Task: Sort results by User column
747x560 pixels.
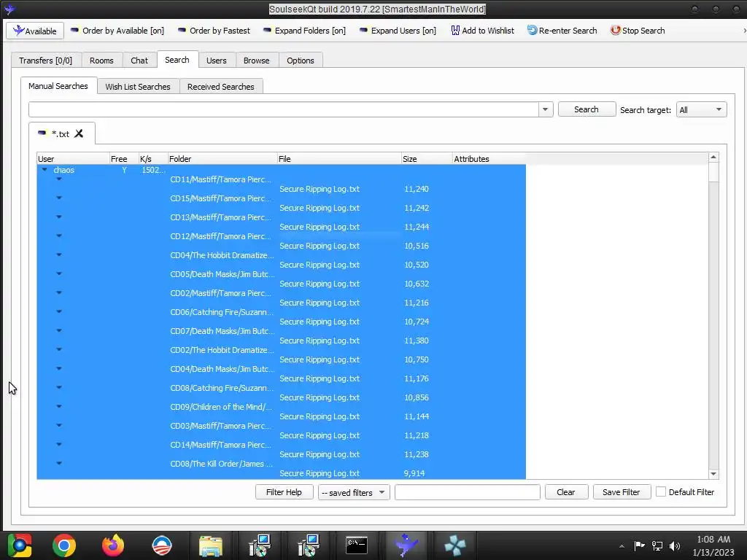Action: pos(73,158)
